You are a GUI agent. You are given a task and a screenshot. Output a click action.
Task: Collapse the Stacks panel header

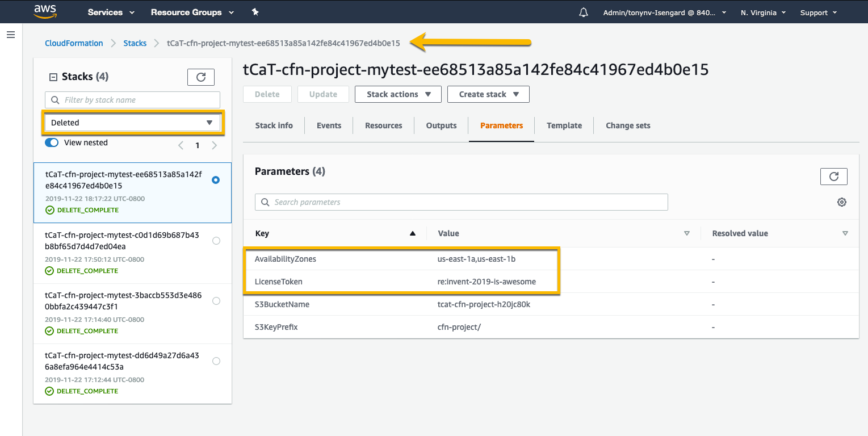pyautogui.click(x=53, y=77)
